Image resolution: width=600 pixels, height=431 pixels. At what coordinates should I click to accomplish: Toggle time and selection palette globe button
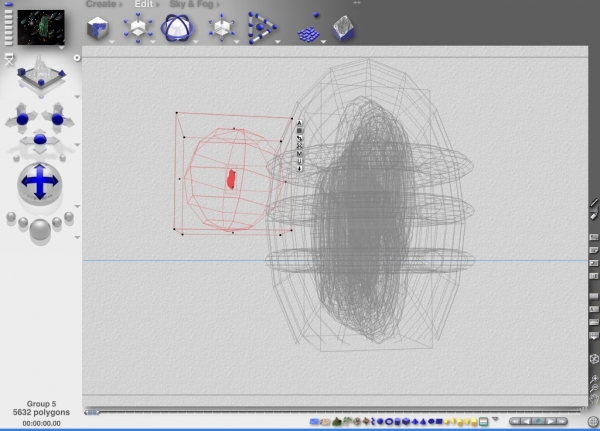click(593, 421)
